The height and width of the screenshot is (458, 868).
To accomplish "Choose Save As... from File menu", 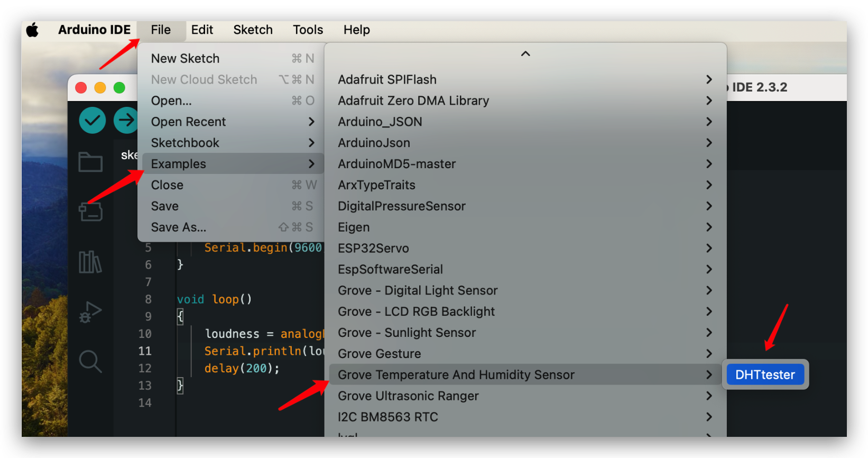I will coord(232,227).
